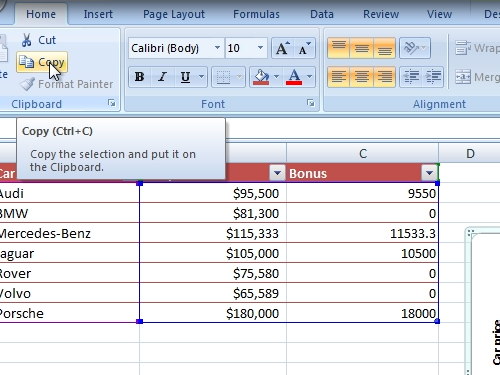
Task: Open borders dropdown arrow
Action: pos(240,77)
